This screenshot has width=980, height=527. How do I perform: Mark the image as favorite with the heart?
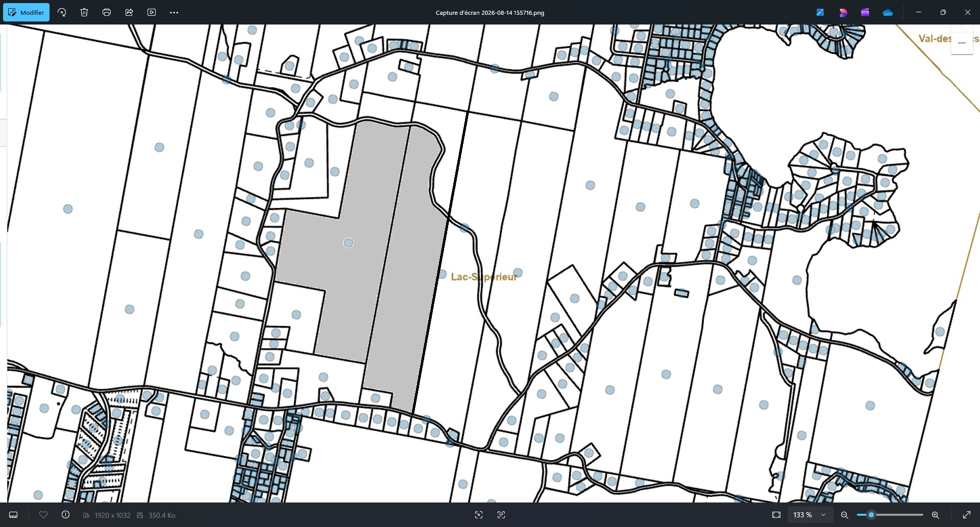click(43, 515)
